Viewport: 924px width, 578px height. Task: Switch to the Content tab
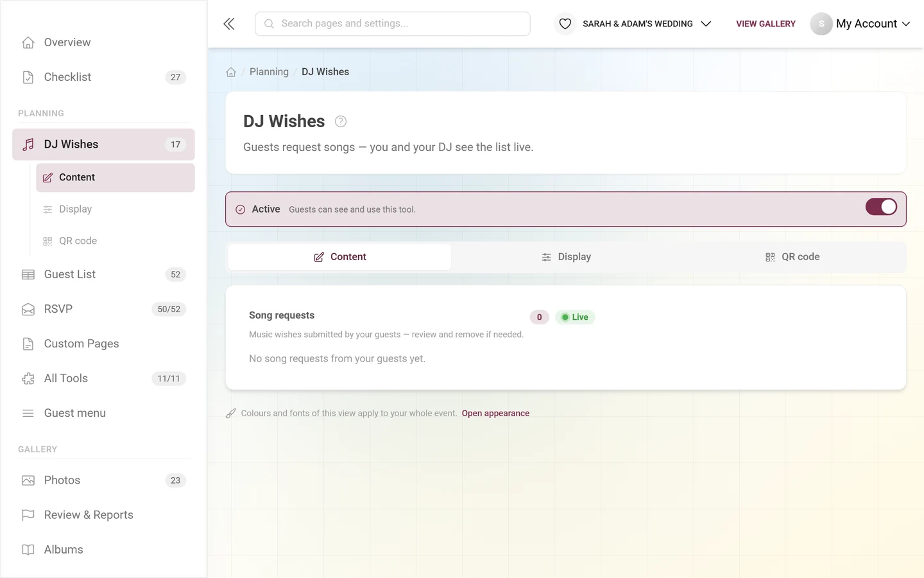[x=339, y=257]
